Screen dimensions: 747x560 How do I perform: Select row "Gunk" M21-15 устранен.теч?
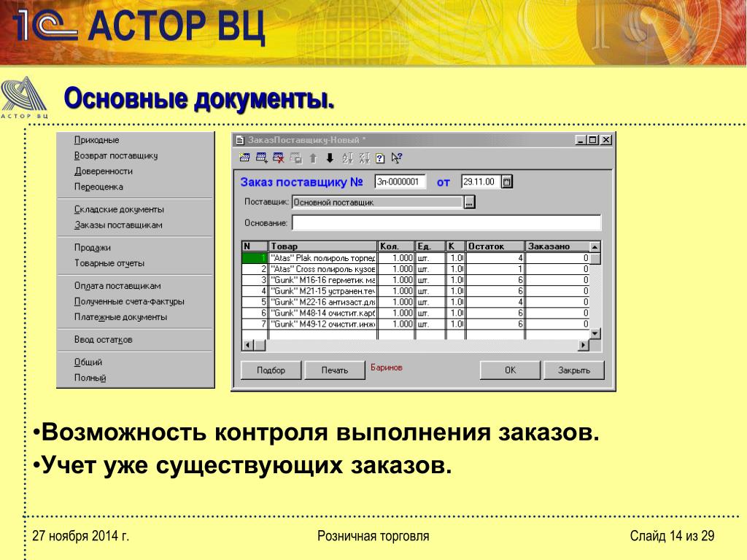[415, 291]
